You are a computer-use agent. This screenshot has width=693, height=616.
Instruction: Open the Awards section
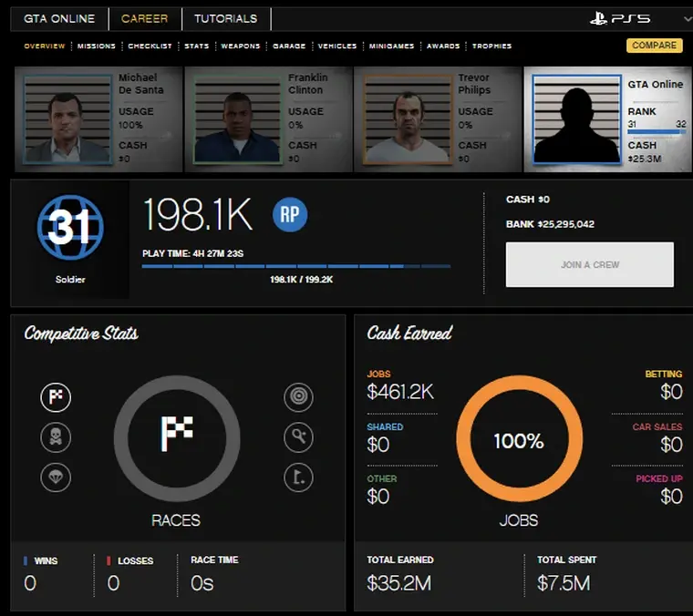(443, 46)
